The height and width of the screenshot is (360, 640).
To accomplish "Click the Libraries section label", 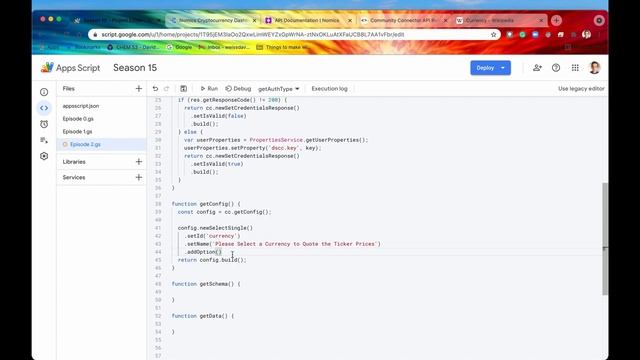I will point(74,162).
